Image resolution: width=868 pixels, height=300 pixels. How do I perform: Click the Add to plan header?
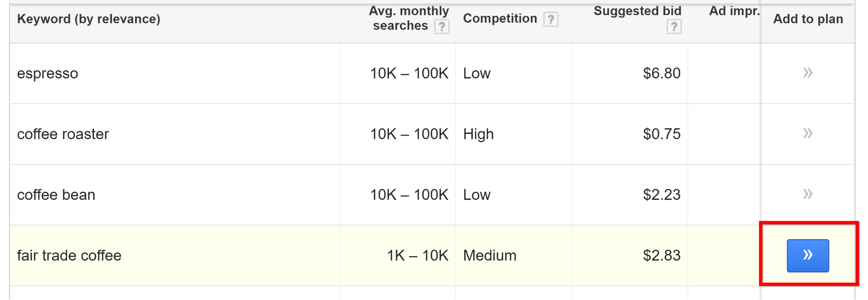[808, 19]
